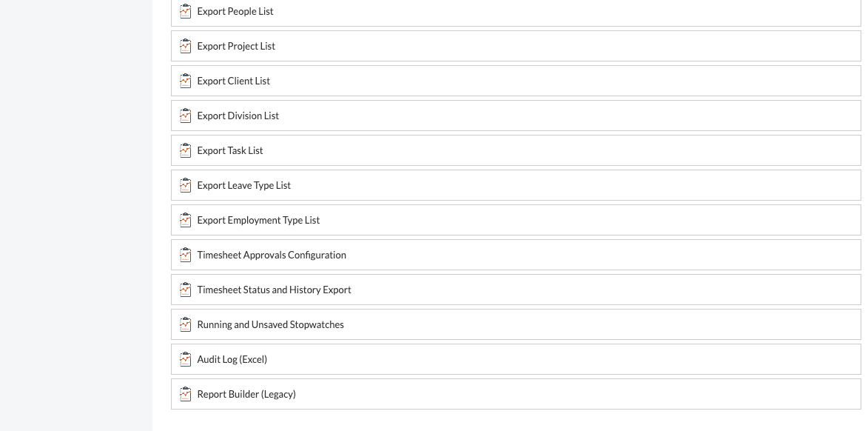This screenshot has height=431, width=868.
Task: Click the report icon beside Export Client List
Action: (x=185, y=81)
